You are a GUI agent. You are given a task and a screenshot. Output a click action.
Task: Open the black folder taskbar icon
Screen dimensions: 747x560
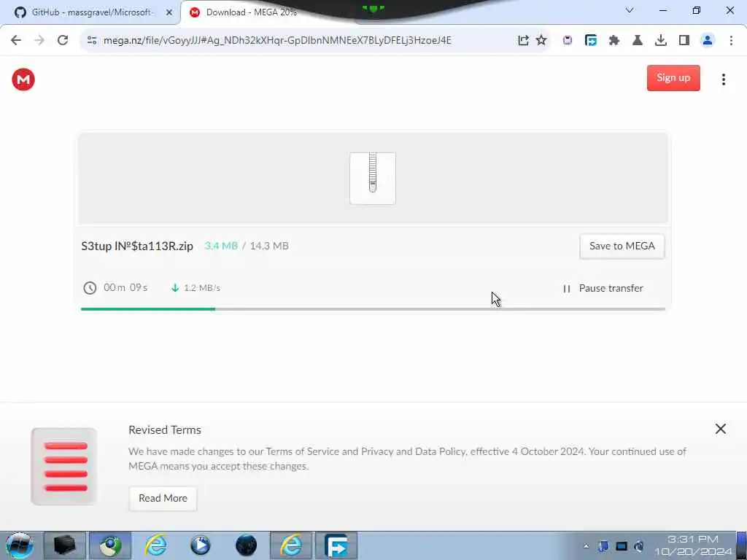point(65,545)
